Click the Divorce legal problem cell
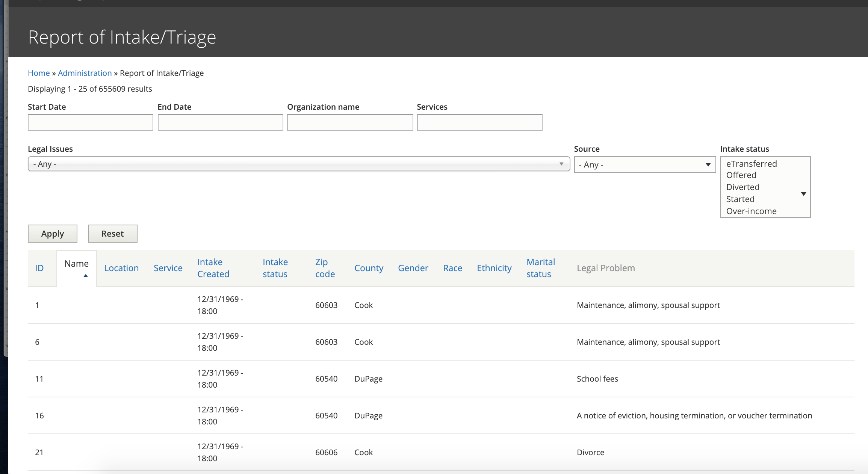This screenshot has height=474, width=868. point(591,452)
